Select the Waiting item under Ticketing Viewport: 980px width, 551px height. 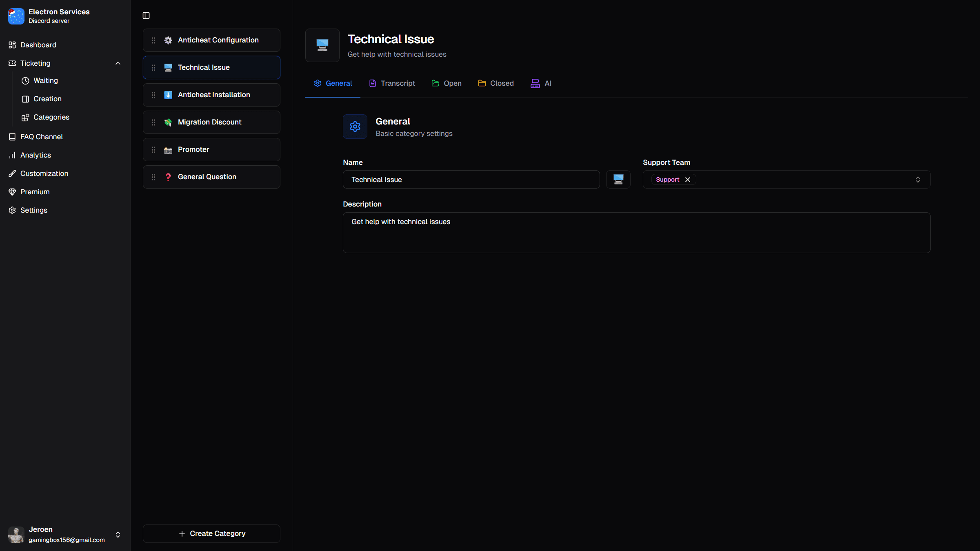45,80
